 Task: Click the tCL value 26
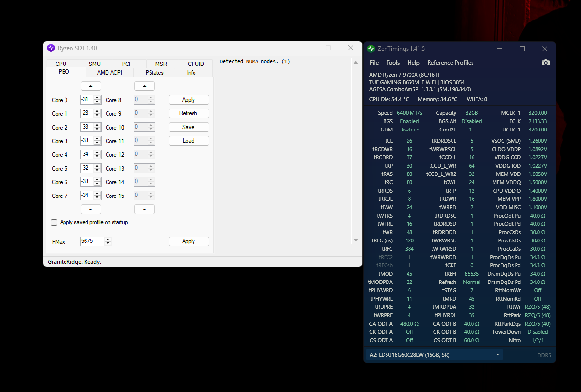(x=409, y=141)
